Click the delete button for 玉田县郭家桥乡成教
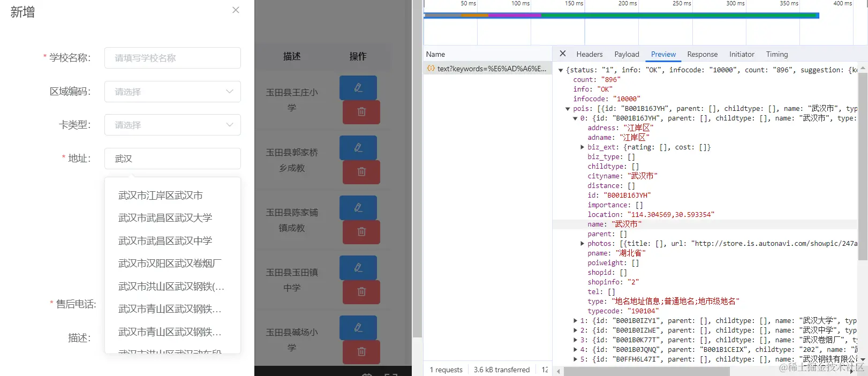Image resolution: width=868 pixels, height=376 pixels. click(x=361, y=172)
